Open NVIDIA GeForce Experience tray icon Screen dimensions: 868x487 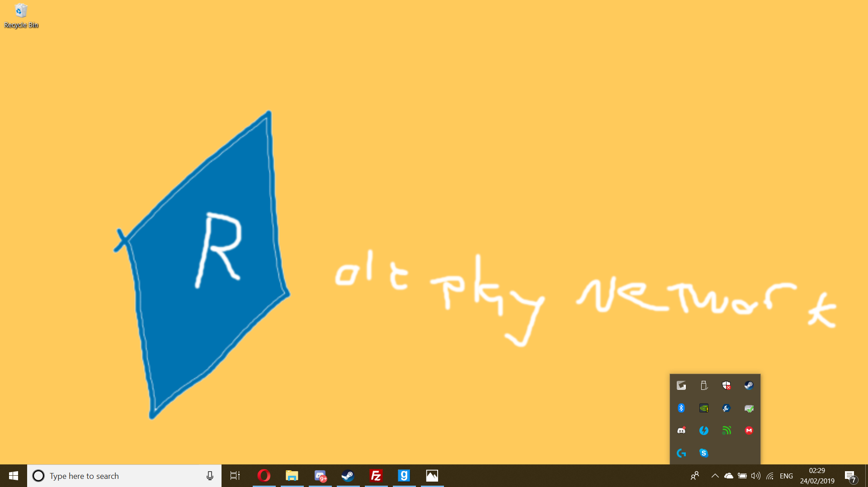coord(704,408)
